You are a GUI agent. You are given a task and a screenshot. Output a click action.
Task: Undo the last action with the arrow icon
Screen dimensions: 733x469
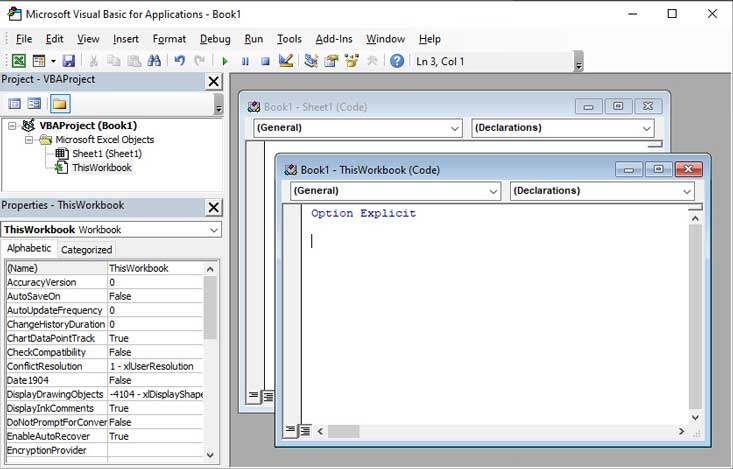click(180, 61)
